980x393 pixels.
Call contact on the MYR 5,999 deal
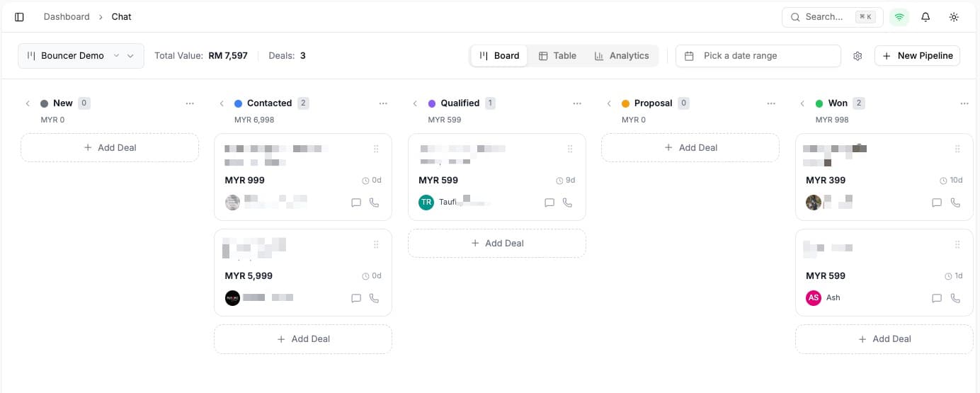375,298
